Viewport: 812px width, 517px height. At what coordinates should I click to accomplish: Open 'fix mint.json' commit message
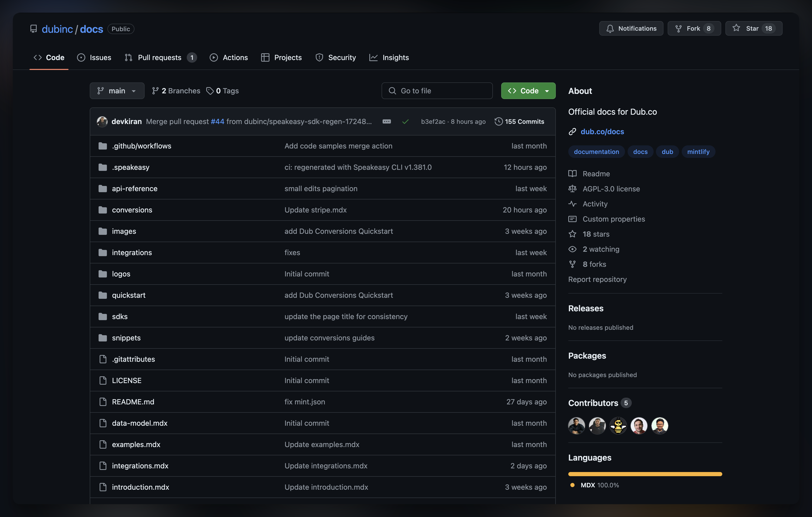(x=305, y=402)
